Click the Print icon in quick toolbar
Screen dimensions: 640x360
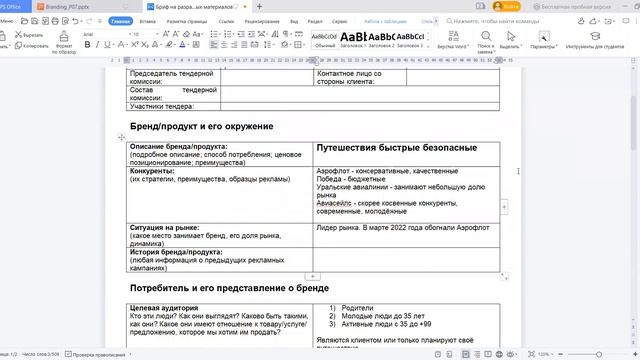pyautogui.click(x=55, y=21)
